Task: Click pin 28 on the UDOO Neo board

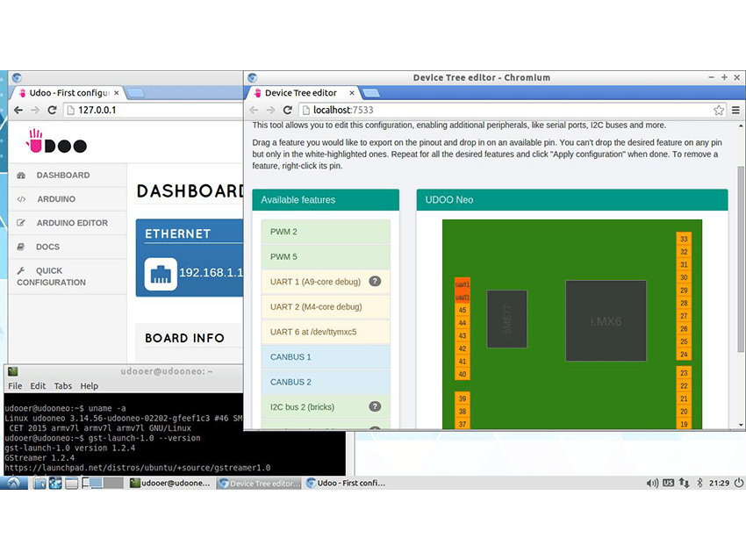Action: tap(684, 303)
